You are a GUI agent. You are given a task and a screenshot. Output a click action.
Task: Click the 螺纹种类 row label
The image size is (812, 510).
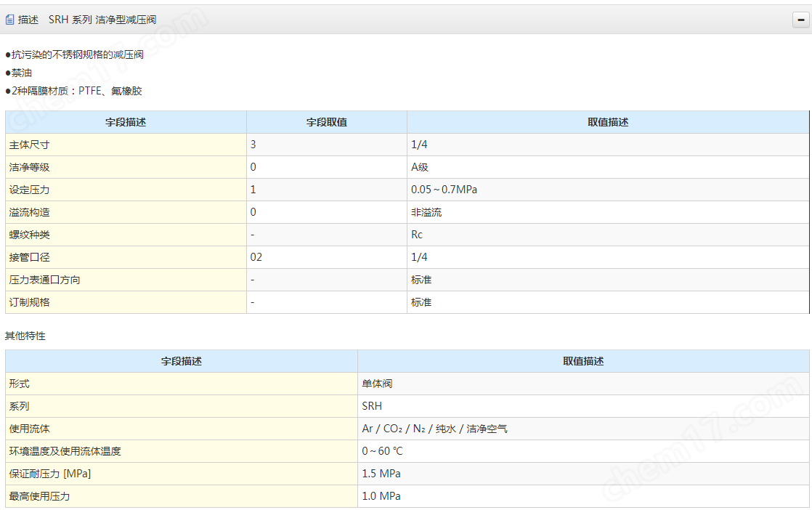tap(30, 235)
